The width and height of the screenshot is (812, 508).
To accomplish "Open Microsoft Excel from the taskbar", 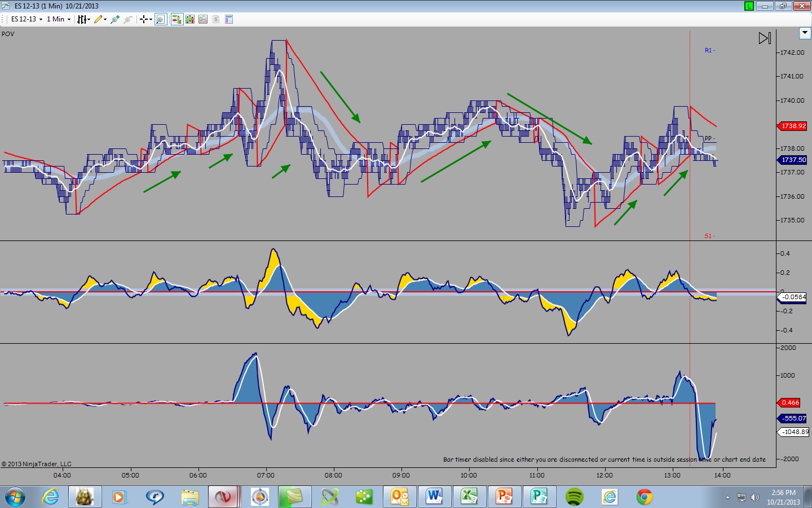I will pos(469,497).
